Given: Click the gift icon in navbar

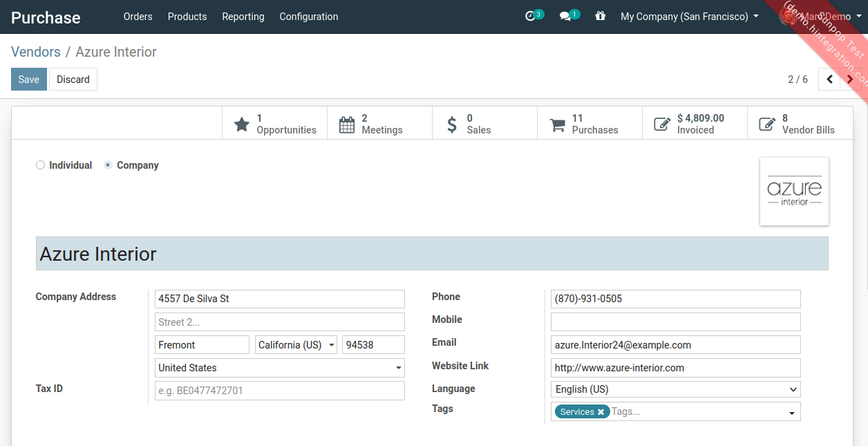Looking at the screenshot, I should pos(601,16).
